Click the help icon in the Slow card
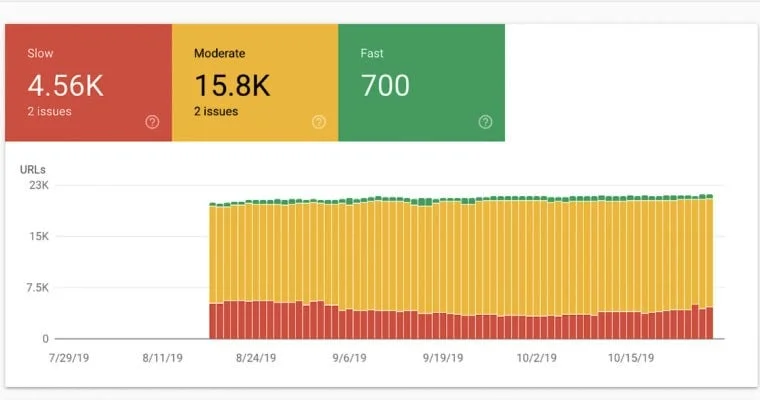 [152, 122]
